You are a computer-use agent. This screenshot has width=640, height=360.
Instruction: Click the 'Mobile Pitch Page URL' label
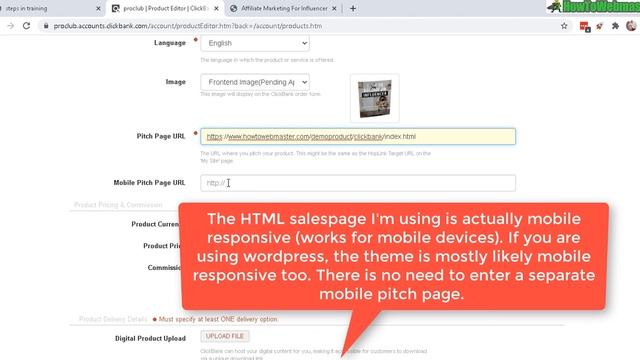pos(149,182)
